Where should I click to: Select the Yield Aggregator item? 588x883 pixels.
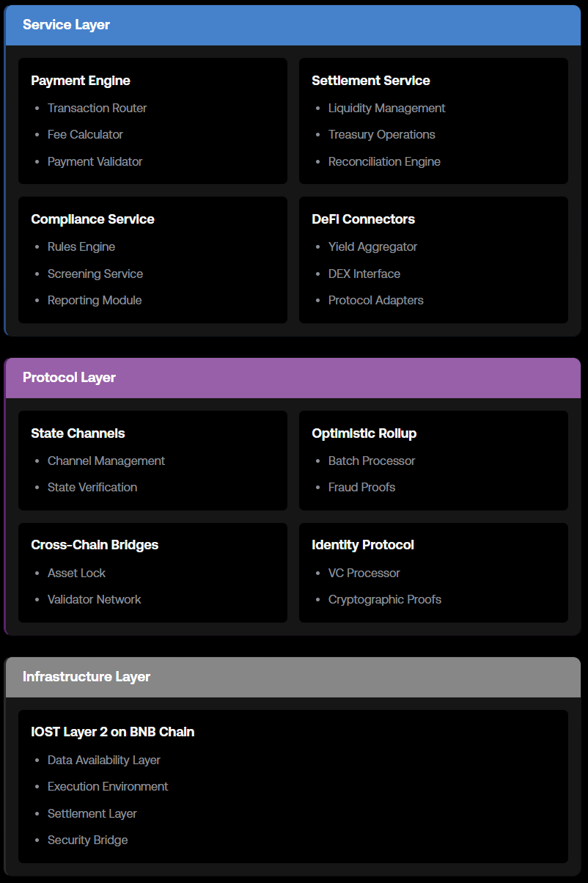click(x=372, y=246)
